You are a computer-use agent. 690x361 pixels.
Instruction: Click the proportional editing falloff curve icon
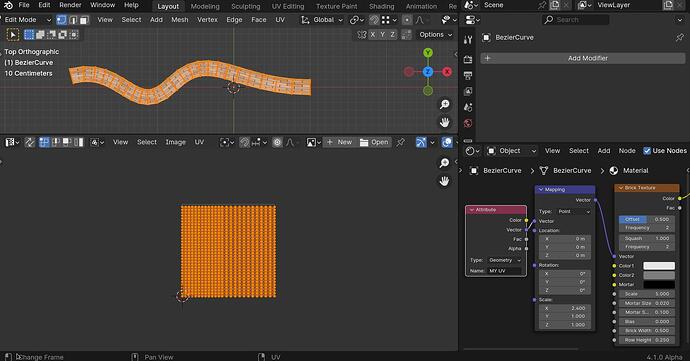420,20
